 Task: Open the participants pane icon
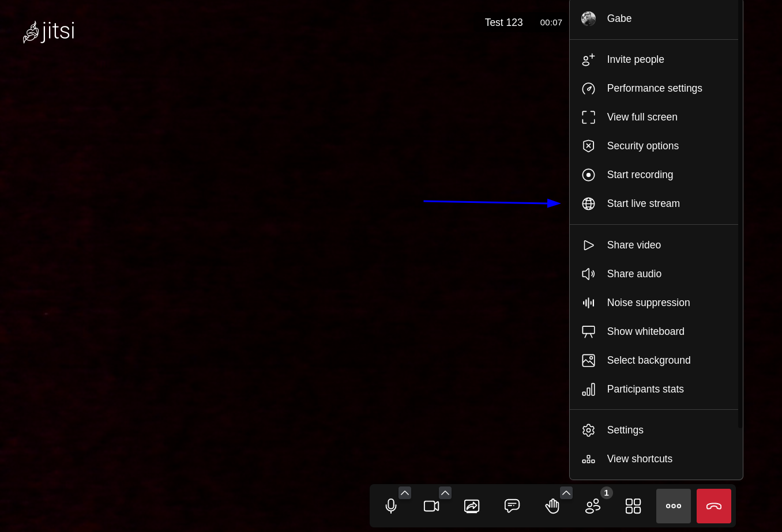pos(593,506)
